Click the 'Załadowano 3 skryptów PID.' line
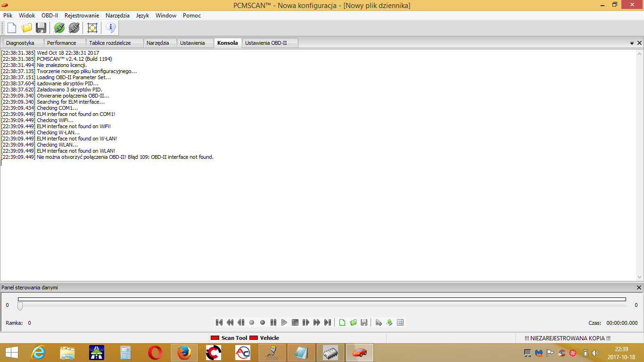This screenshot has width=644, height=362. (52, 90)
